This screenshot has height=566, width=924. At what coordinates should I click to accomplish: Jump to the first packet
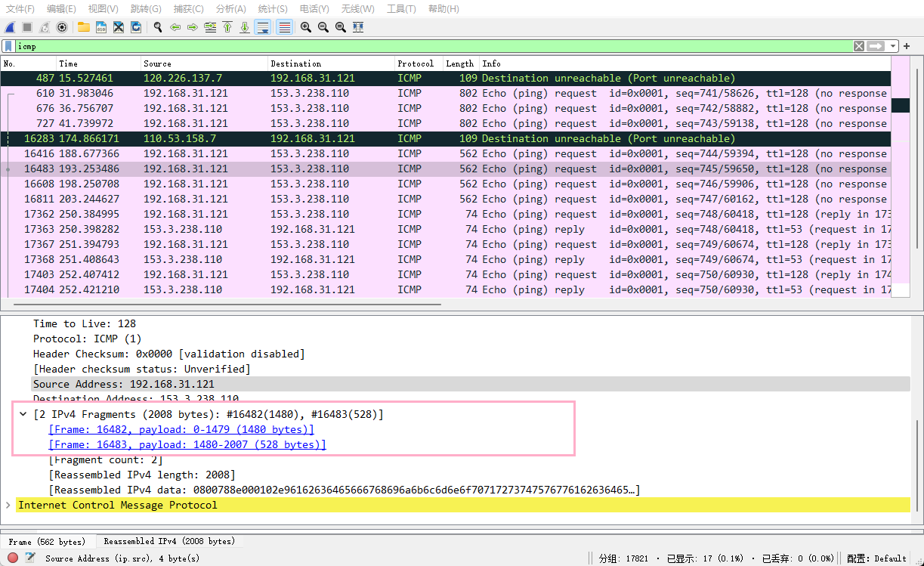[227, 27]
